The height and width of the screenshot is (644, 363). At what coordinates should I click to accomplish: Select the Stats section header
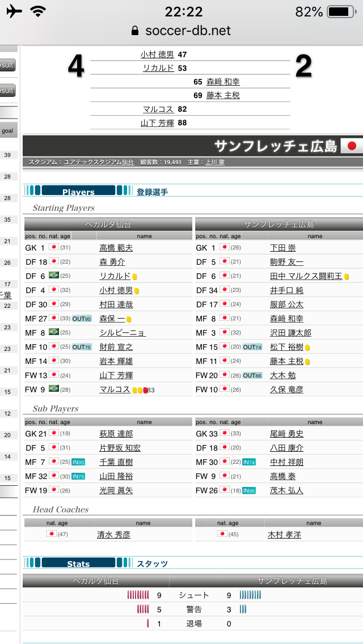pos(78,563)
